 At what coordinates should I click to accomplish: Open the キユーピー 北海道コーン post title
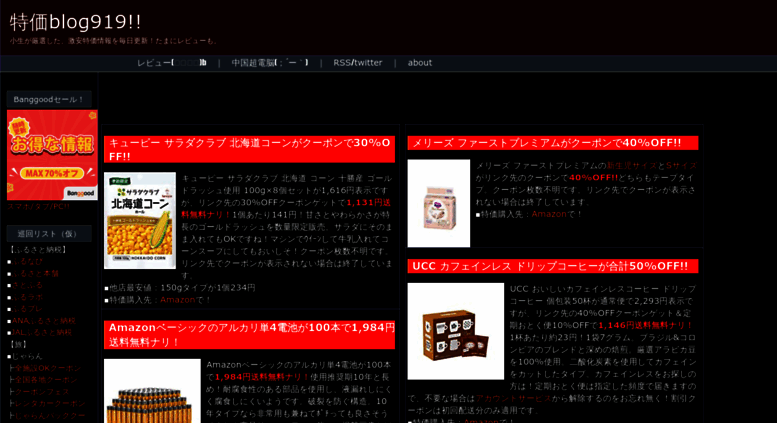click(x=249, y=150)
